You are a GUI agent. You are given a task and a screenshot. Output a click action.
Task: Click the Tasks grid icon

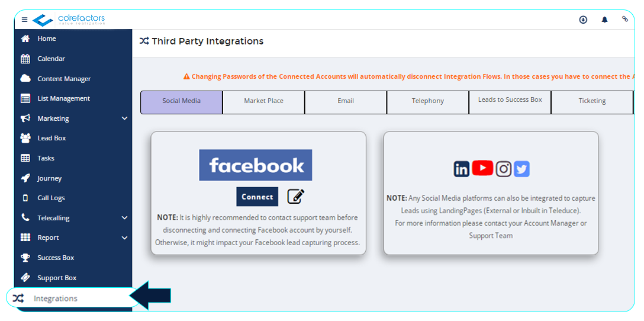pos(25,158)
